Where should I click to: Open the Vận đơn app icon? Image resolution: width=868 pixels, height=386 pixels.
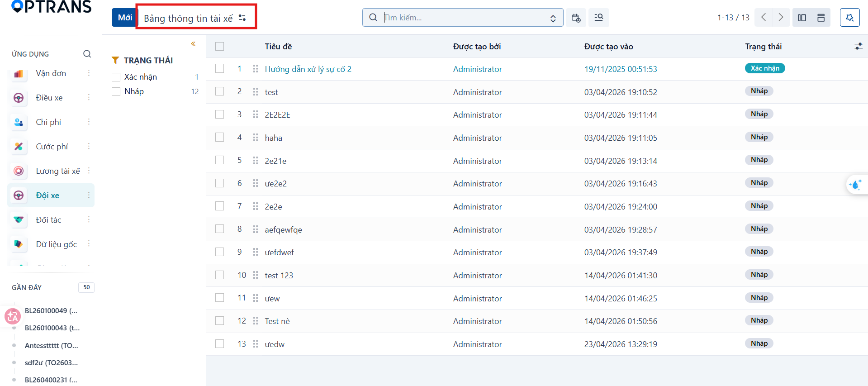tap(19, 73)
